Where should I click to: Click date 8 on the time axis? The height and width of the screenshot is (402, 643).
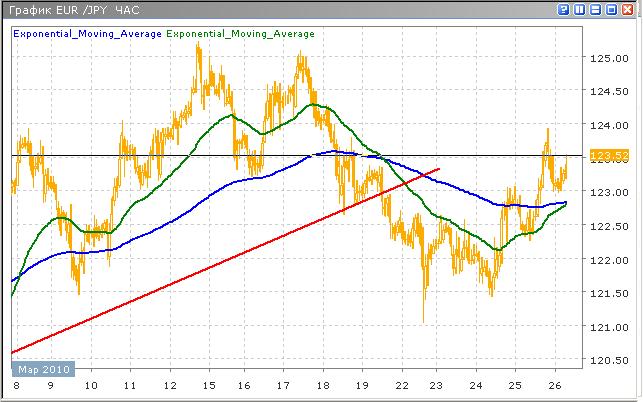click(16, 385)
